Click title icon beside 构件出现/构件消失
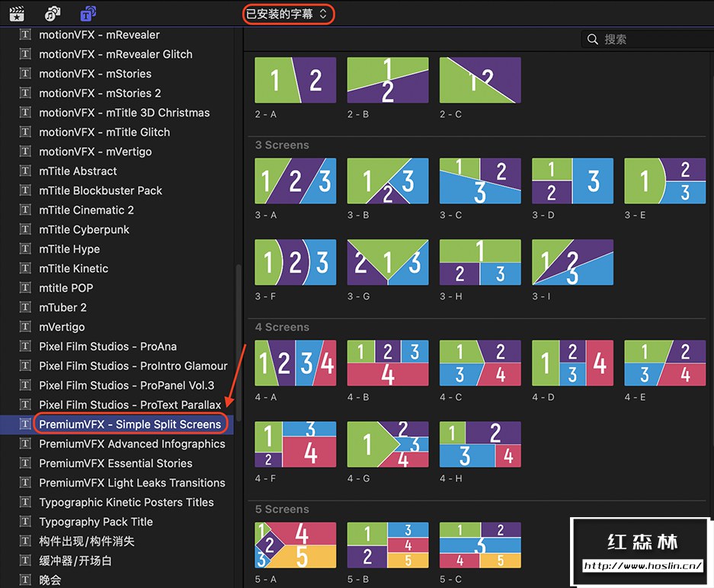Viewport: 714px width, 588px height. (25, 541)
